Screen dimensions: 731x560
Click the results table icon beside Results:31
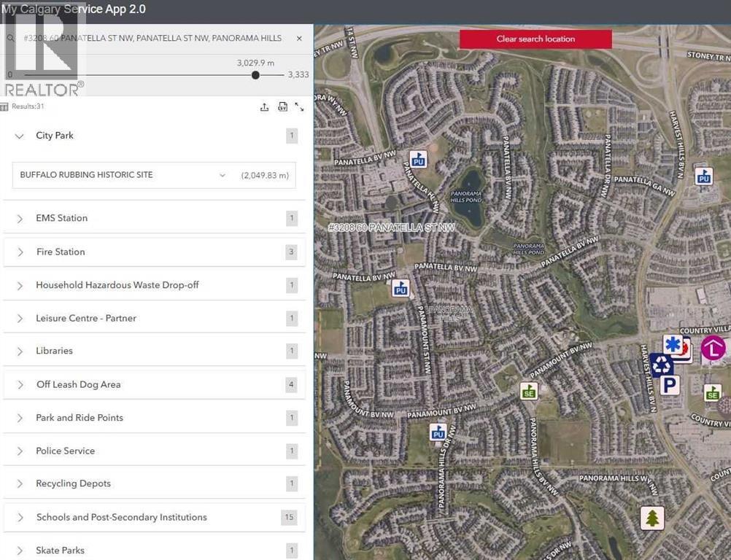6,106
